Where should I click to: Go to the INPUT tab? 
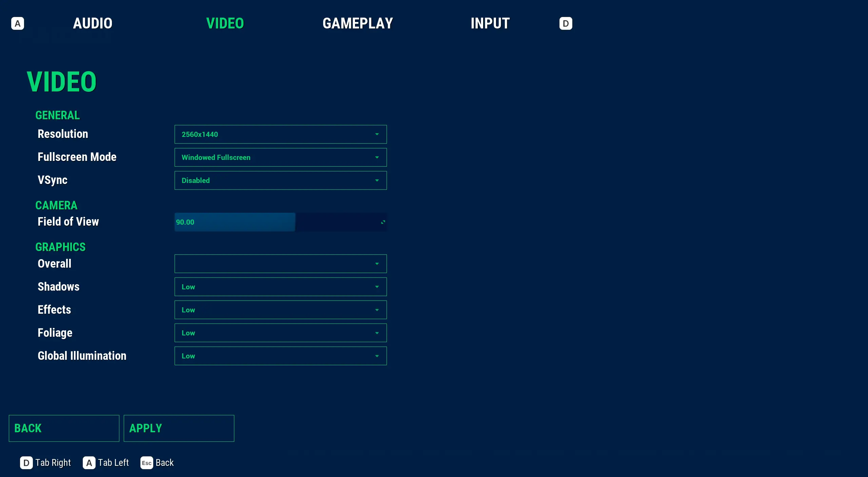click(x=490, y=23)
